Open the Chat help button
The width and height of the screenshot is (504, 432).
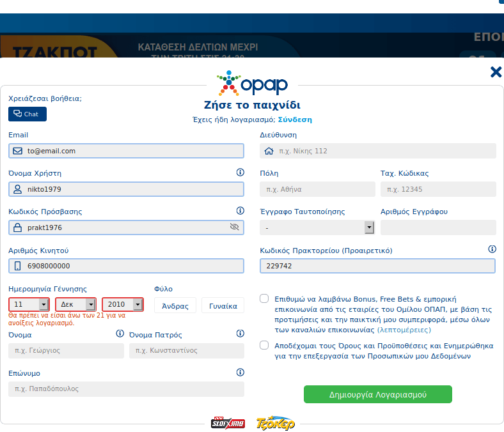point(28,114)
